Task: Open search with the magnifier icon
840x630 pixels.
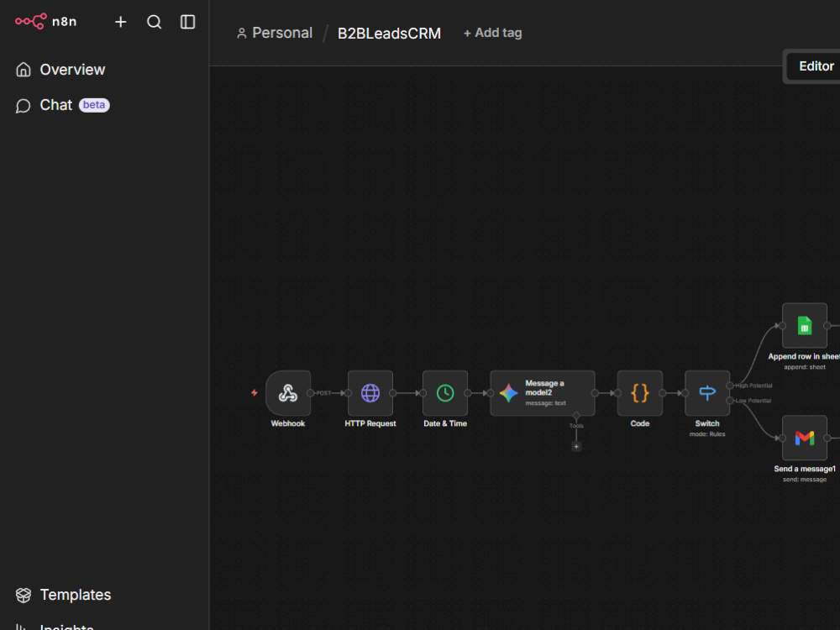Action: pyautogui.click(x=155, y=22)
